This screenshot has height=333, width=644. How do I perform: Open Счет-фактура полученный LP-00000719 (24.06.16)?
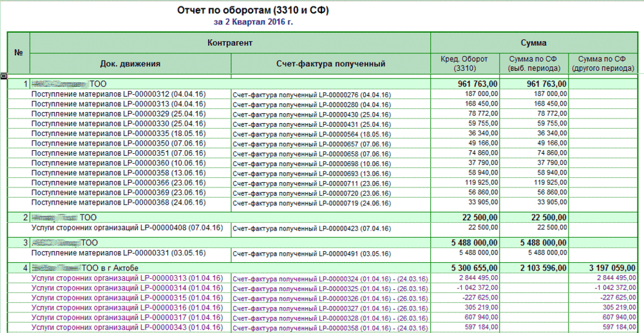pyautogui.click(x=312, y=204)
